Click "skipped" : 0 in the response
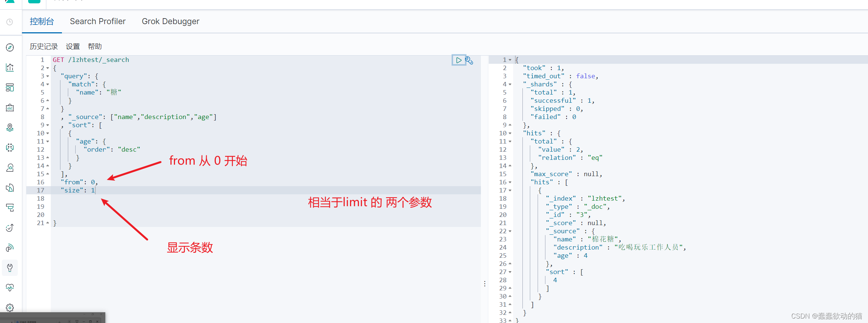Viewport: 868px width, 323px height. click(557, 109)
